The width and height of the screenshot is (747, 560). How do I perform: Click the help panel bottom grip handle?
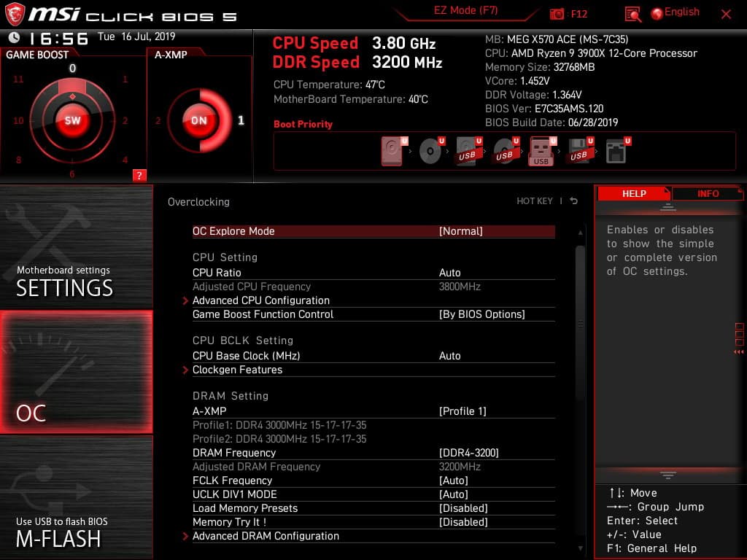click(x=668, y=475)
